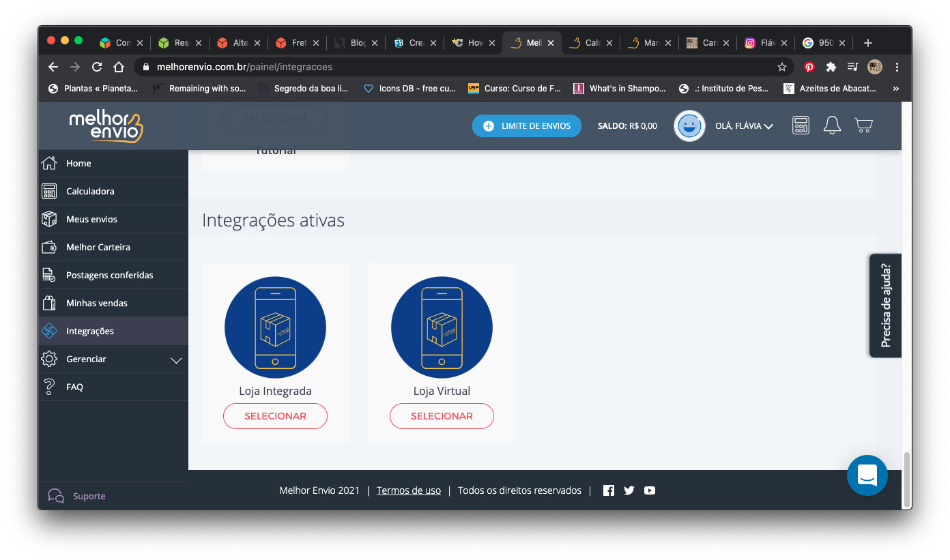Image resolution: width=950 pixels, height=560 pixels.
Task: Click the Gerenciar gear icon
Action: pos(49,359)
